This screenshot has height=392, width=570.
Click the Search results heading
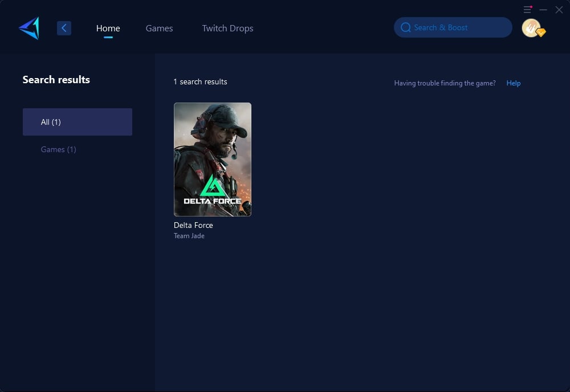coord(56,80)
